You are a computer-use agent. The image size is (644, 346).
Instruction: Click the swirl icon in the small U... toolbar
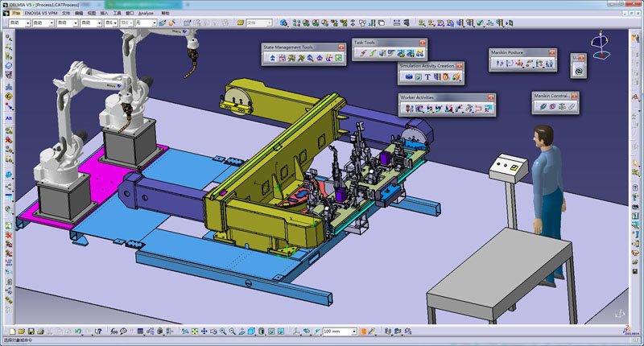tap(577, 72)
